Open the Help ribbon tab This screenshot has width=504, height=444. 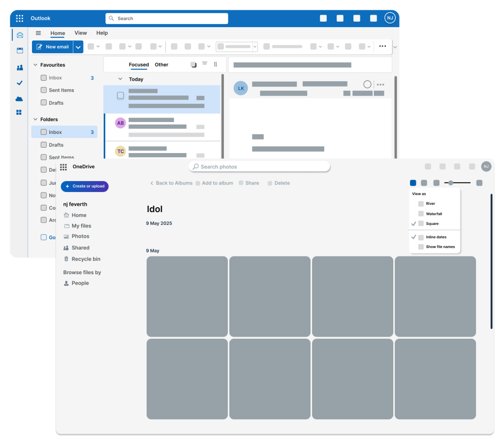pyautogui.click(x=102, y=33)
